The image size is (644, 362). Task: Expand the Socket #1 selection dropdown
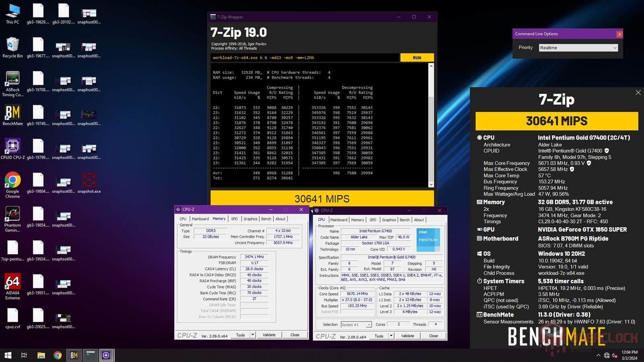tap(369, 325)
